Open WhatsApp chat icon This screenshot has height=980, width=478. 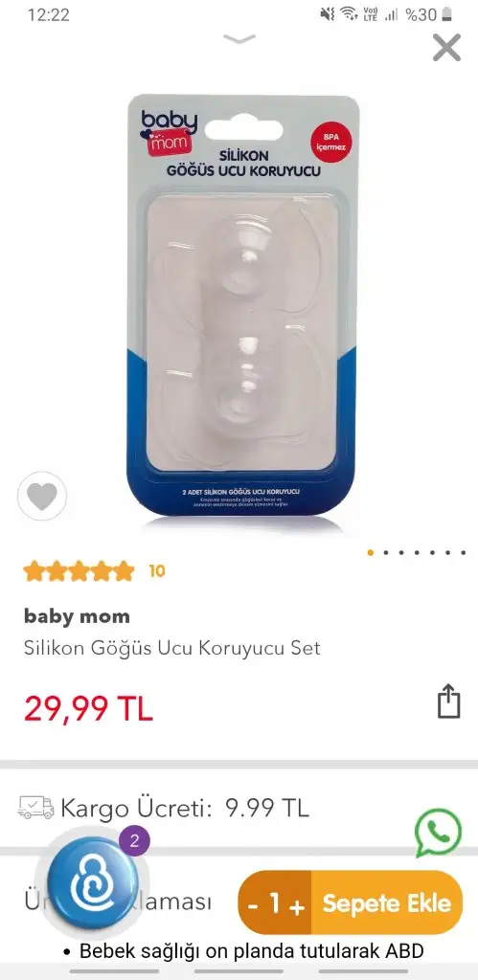click(x=438, y=833)
